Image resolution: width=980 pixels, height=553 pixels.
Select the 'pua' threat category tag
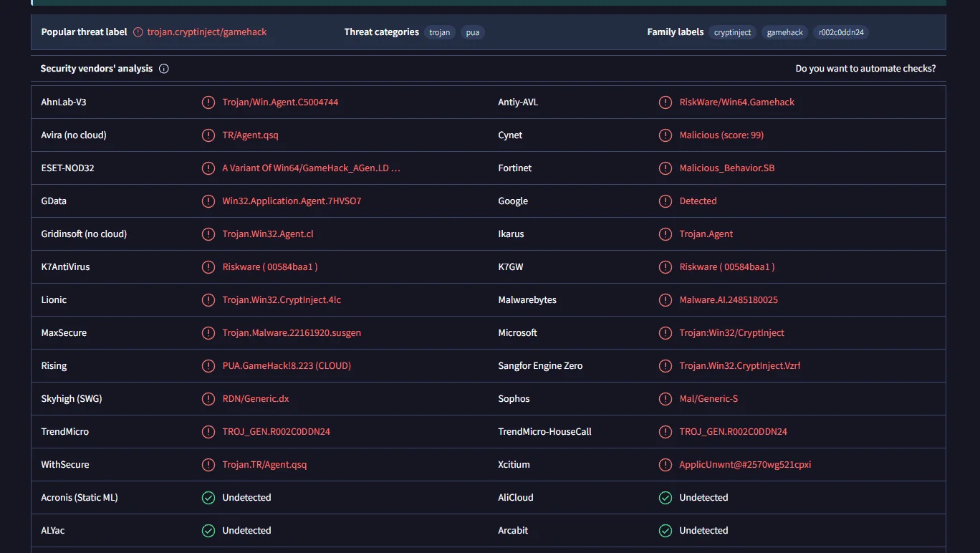[473, 32]
